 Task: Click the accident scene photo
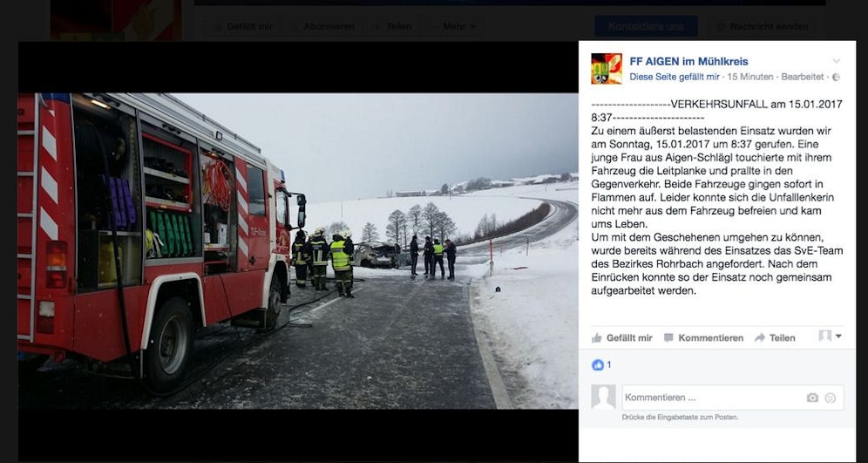click(x=298, y=251)
